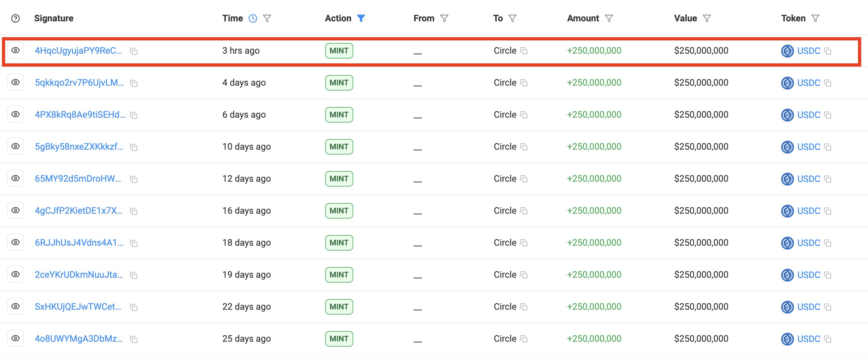This screenshot has height=355, width=868.
Task: Click the help question mark icon in header
Action: (15, 18)
